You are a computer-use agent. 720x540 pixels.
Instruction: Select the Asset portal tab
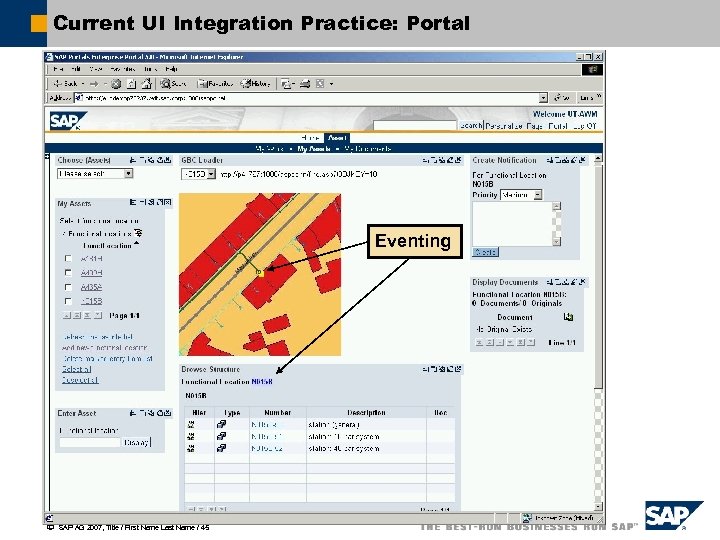[x=337, y=138]
